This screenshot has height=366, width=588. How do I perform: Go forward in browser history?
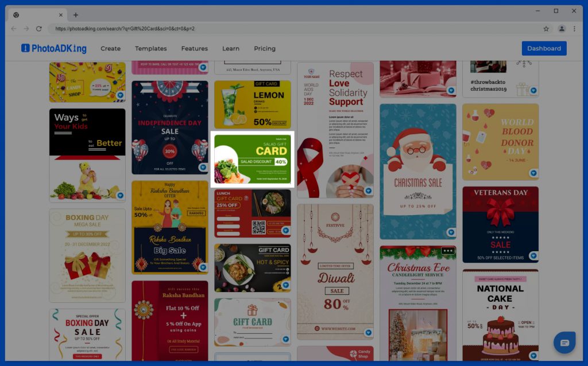26,29
